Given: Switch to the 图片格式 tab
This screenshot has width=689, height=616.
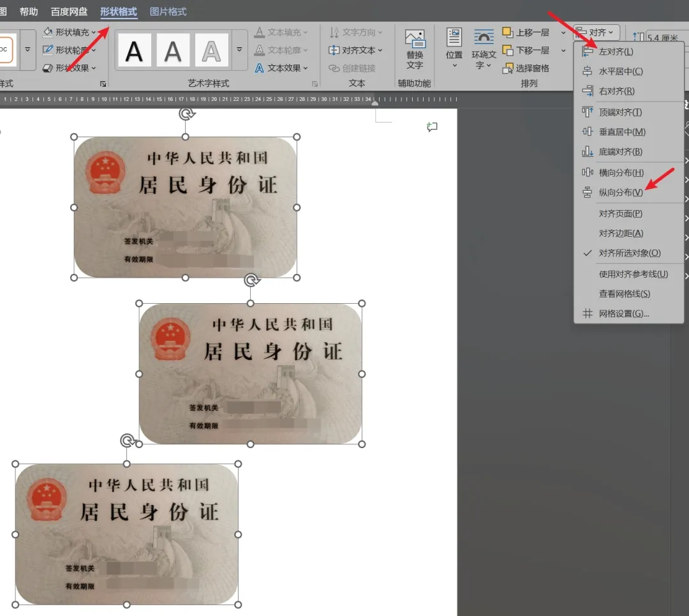Looking at the screenshot, I should (x=168, y=11).
